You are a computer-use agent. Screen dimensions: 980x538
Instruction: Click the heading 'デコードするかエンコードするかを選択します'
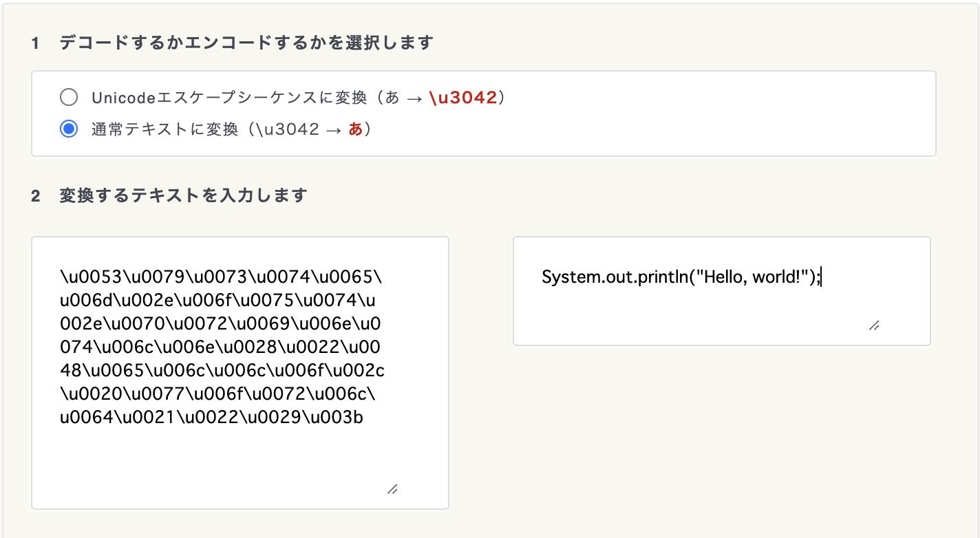246,43
